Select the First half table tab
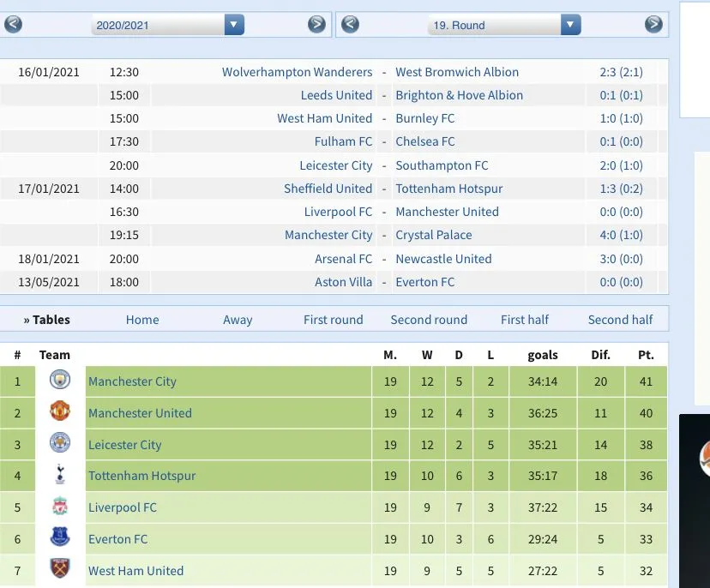710x588 pixels. [525, 320]
